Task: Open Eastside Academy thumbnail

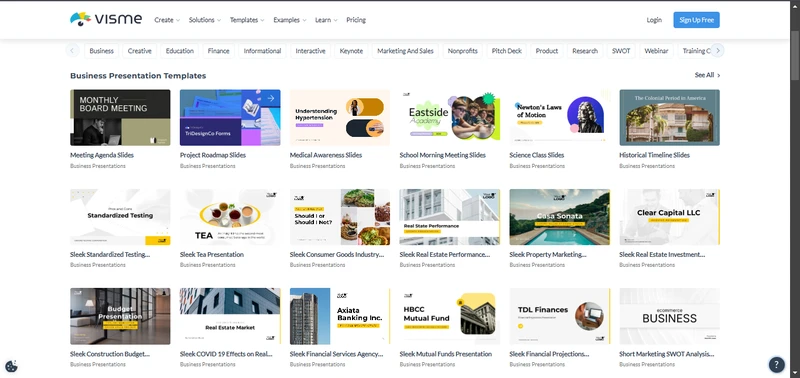Action: (450, 118)
